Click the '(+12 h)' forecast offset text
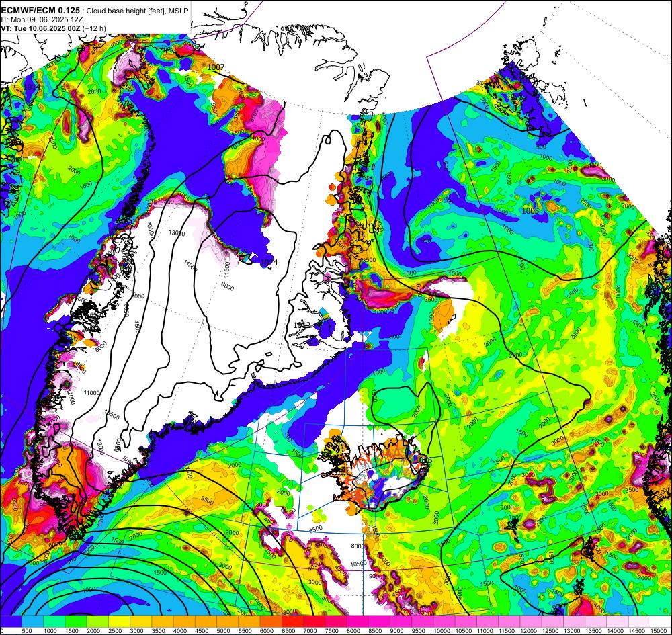This screenshot has height=635, width=672. pos(94,28)
